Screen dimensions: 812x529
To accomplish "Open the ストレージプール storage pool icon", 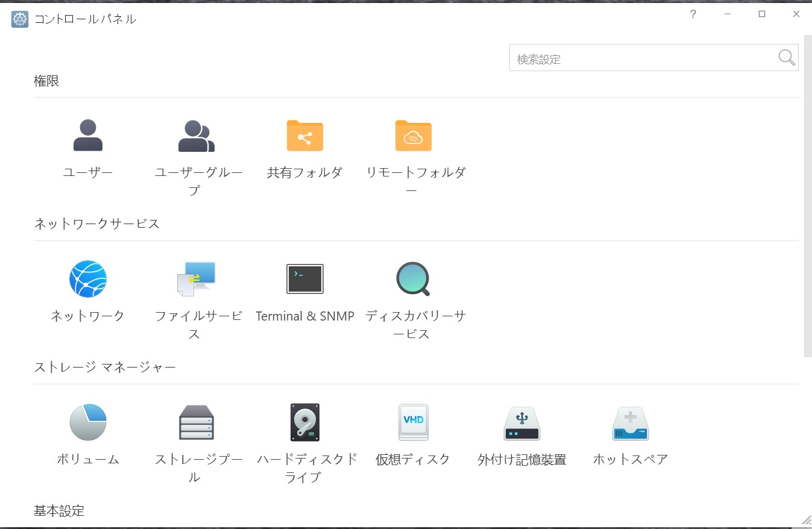I will (197, 422).
